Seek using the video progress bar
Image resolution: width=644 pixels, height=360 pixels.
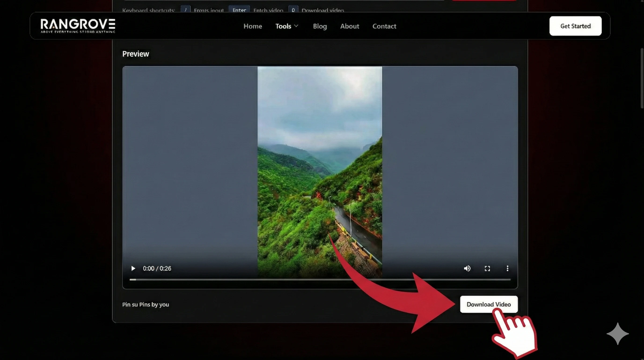click(320, 280)
